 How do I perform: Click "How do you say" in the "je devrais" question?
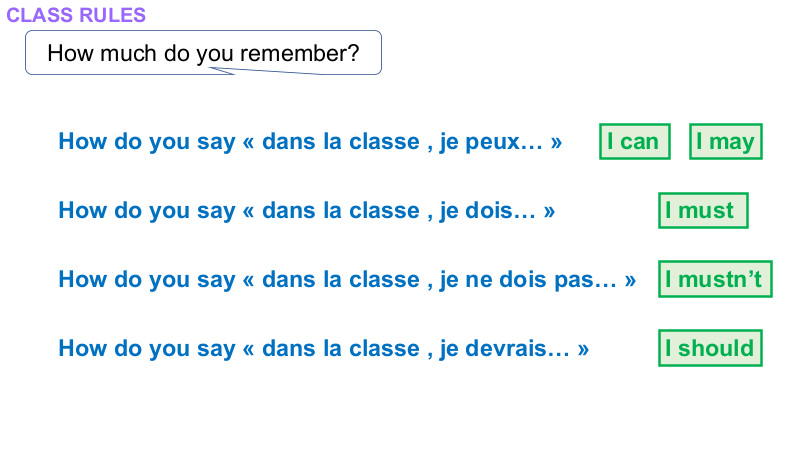click(x=147, y=349)
